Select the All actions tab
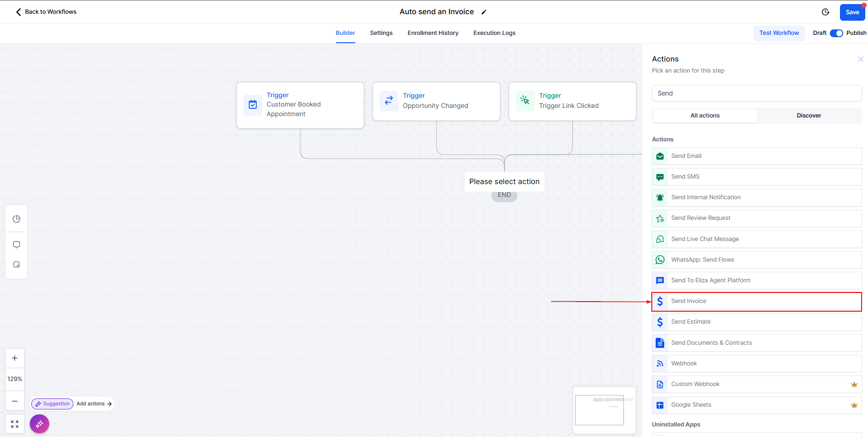The height and width of the screenshot is (437, 868). click(705, 116)
